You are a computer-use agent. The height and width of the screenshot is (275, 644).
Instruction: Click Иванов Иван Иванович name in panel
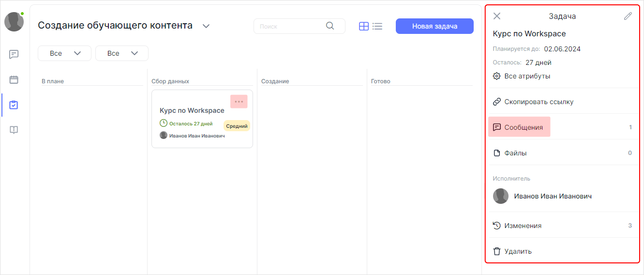553,196
